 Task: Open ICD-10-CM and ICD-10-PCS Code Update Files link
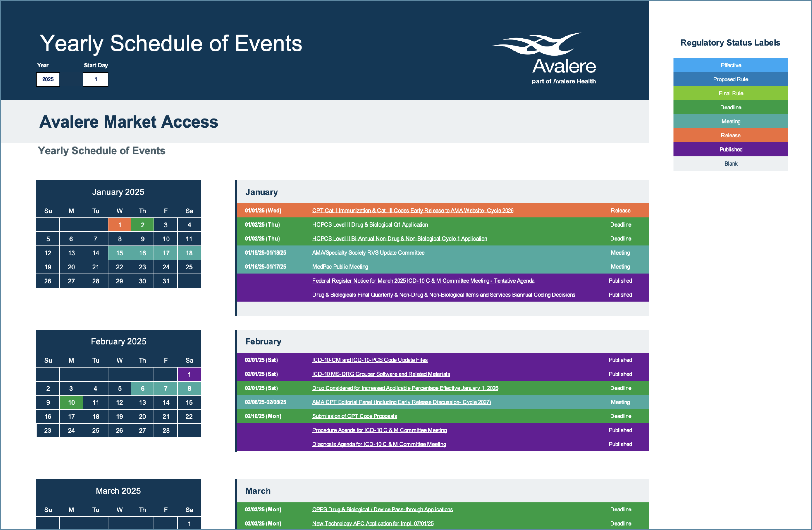click(x=370, y=360)
